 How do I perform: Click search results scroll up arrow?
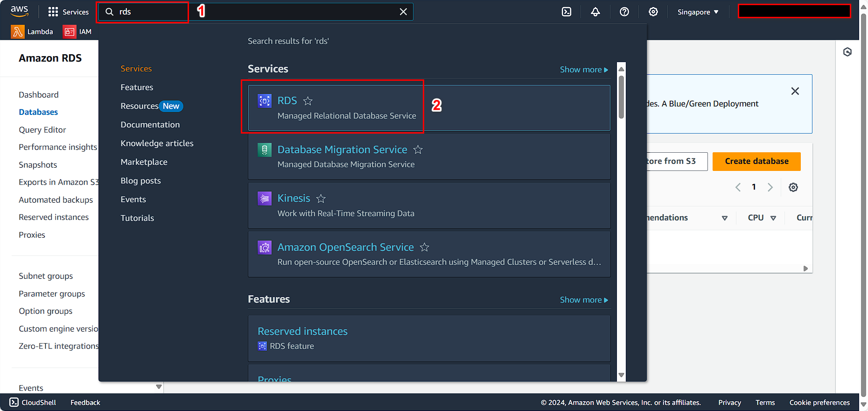pos(621,69)
